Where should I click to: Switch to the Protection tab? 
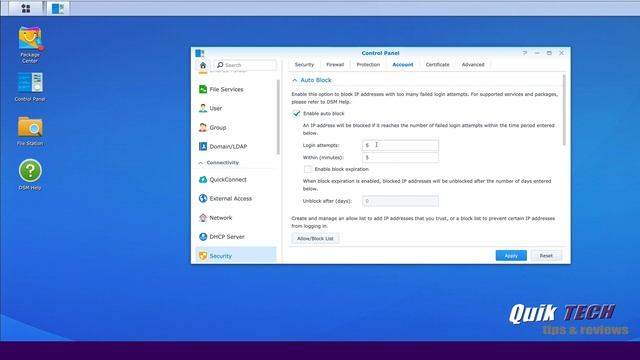click(x=368, y=64)
